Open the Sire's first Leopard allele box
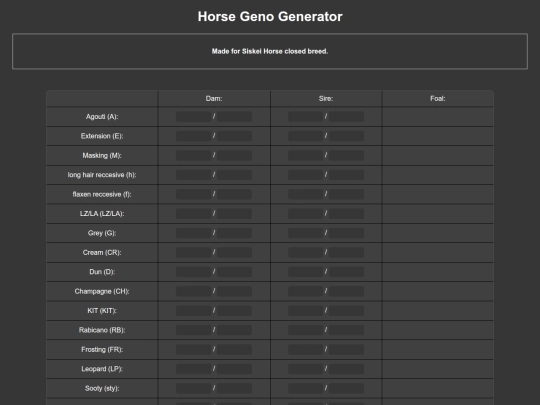 (305, 369)
